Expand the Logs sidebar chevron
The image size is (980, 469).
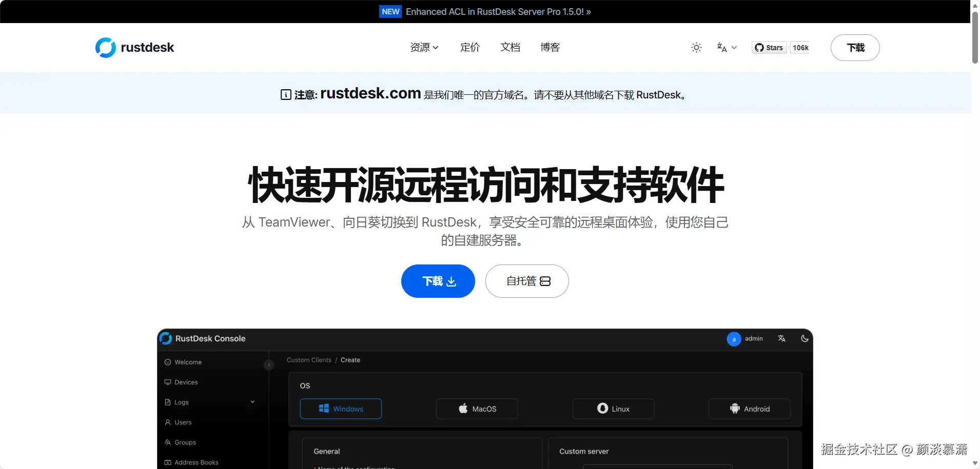pyautogui.click(x=252, y=402)
